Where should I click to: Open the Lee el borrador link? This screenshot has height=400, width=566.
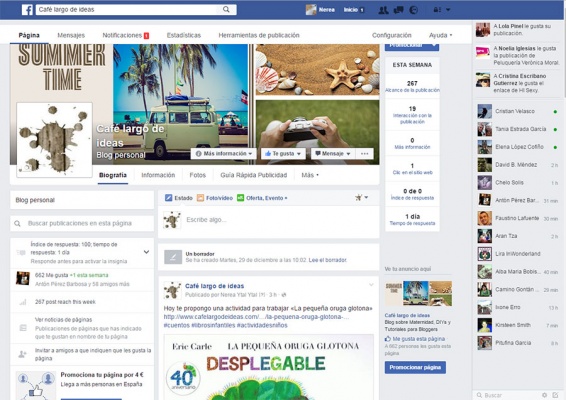327,260
